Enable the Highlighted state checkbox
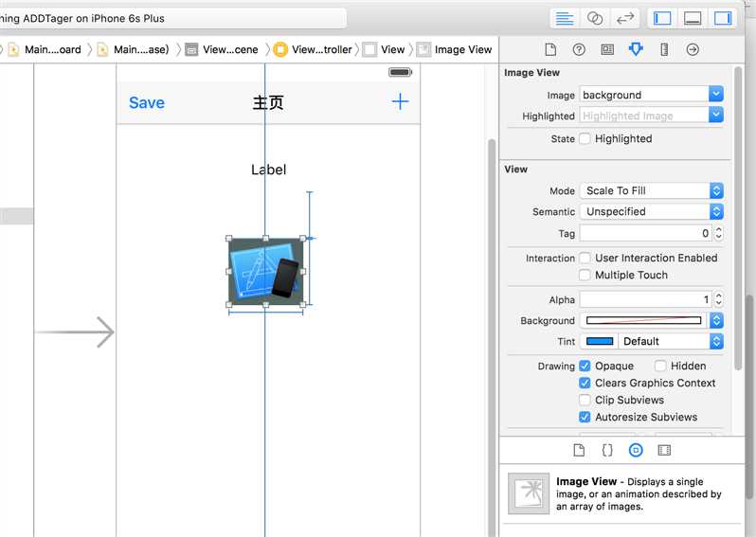The height and width of the screenshot is (537, 756). (585, 139)
